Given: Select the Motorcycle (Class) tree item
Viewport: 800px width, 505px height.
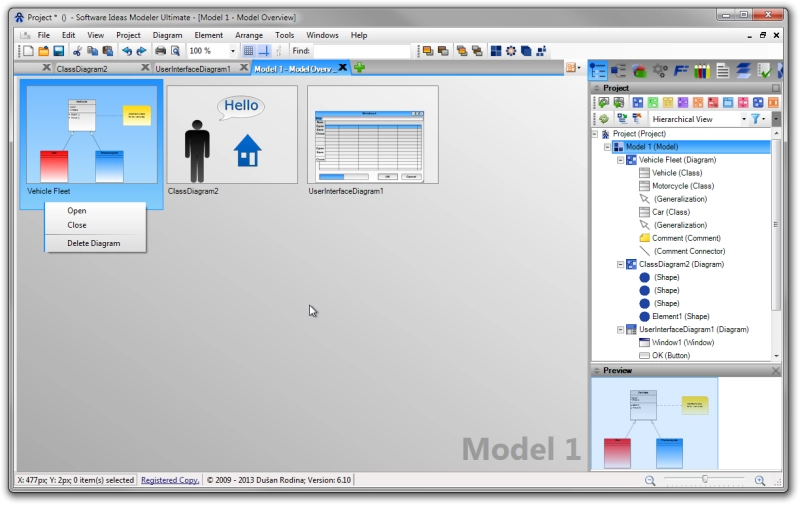Looking at the screenshot, I should click(x=683, y=186).
